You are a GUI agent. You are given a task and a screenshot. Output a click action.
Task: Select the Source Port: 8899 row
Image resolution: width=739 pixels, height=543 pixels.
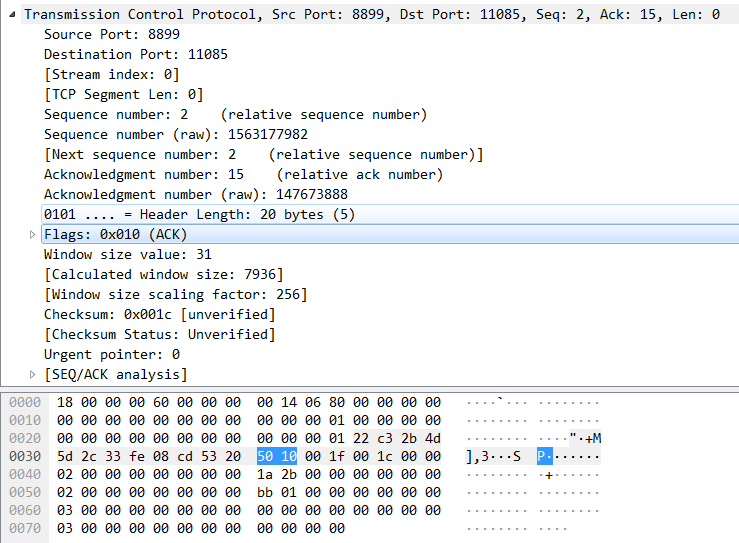pos(112,34)
